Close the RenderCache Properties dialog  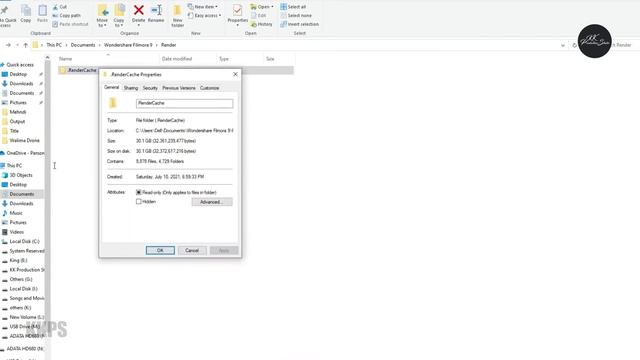click(x=235, y=74)
